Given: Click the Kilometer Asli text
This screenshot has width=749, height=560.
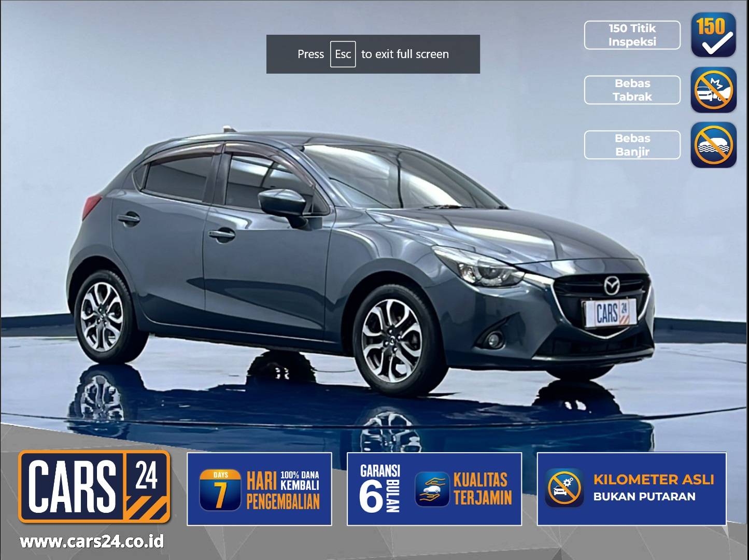Looking at the screenshot, I should click(x=654, y=480).
